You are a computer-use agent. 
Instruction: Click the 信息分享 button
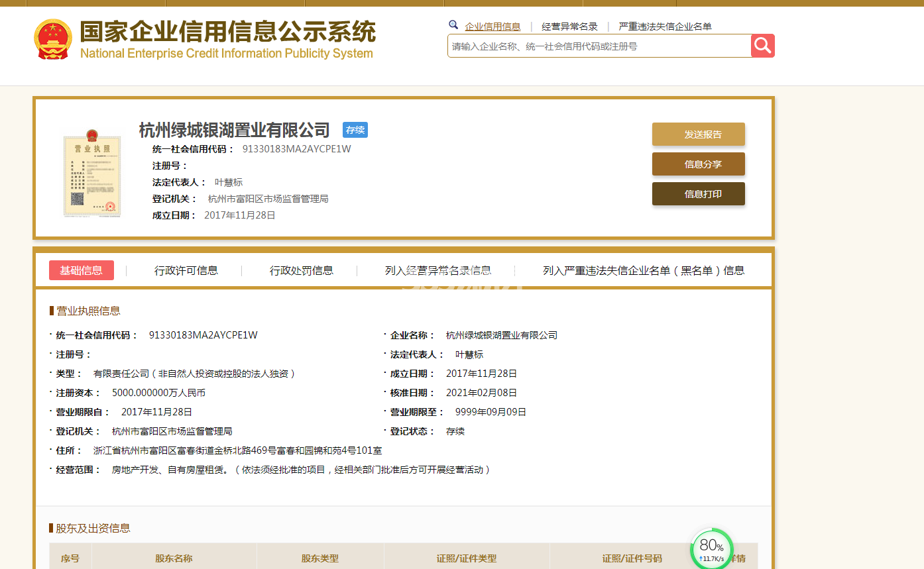pos(699,164)
